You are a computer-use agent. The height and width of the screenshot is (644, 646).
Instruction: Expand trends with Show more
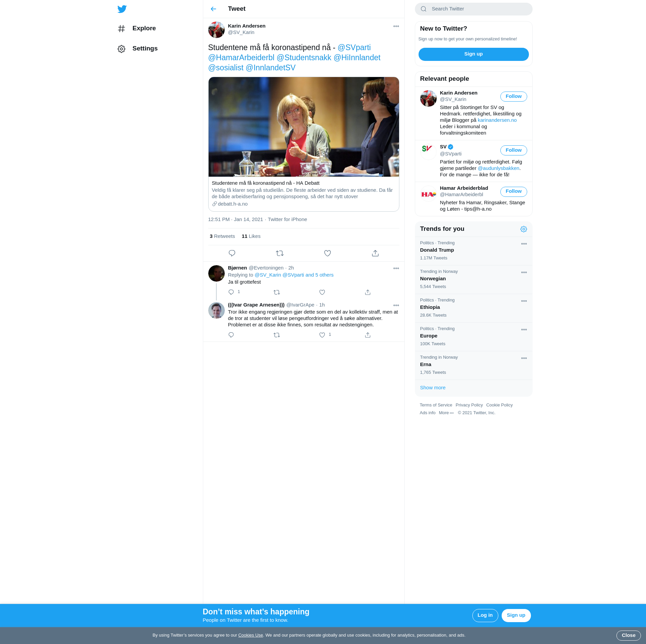pos(433,388)
